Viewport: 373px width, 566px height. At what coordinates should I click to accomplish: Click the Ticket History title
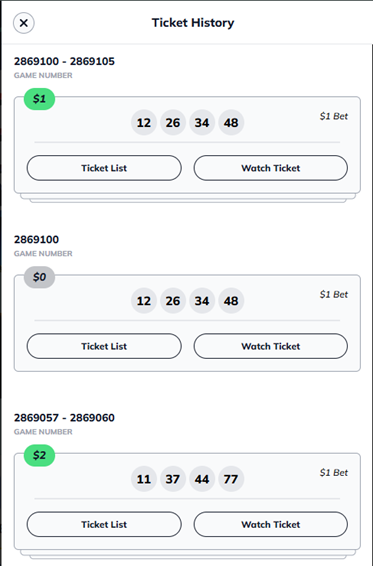point(193,23)
